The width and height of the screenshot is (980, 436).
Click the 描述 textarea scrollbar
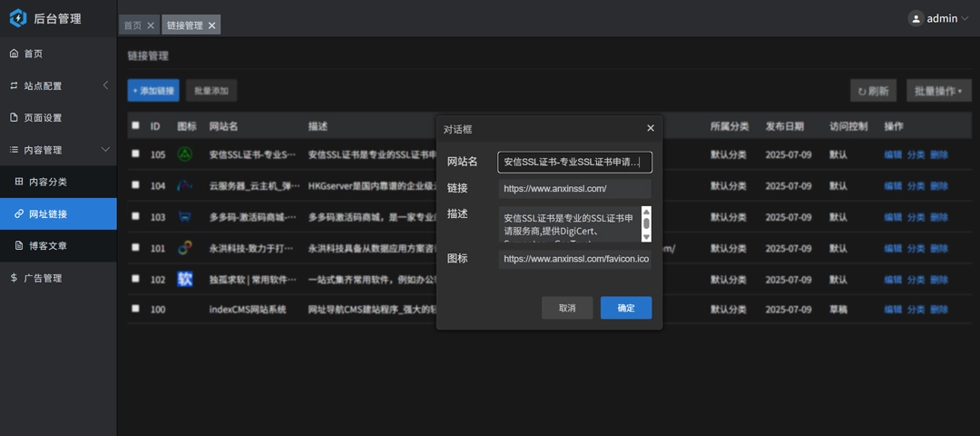click(646, 223)
